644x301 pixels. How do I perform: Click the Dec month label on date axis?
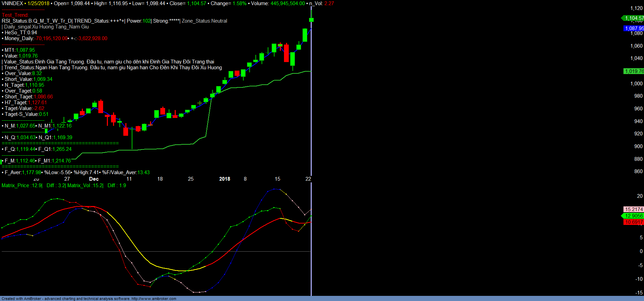tap(94, 179)
